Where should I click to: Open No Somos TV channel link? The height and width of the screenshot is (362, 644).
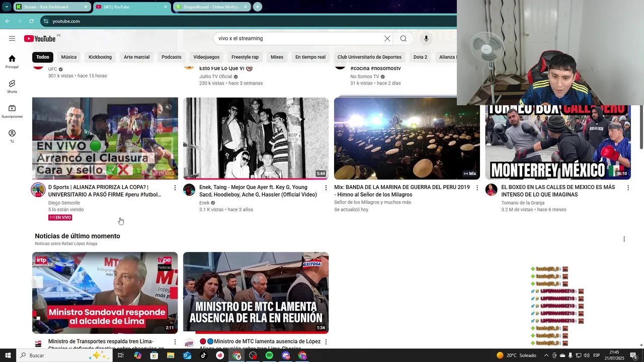(365, 76)
